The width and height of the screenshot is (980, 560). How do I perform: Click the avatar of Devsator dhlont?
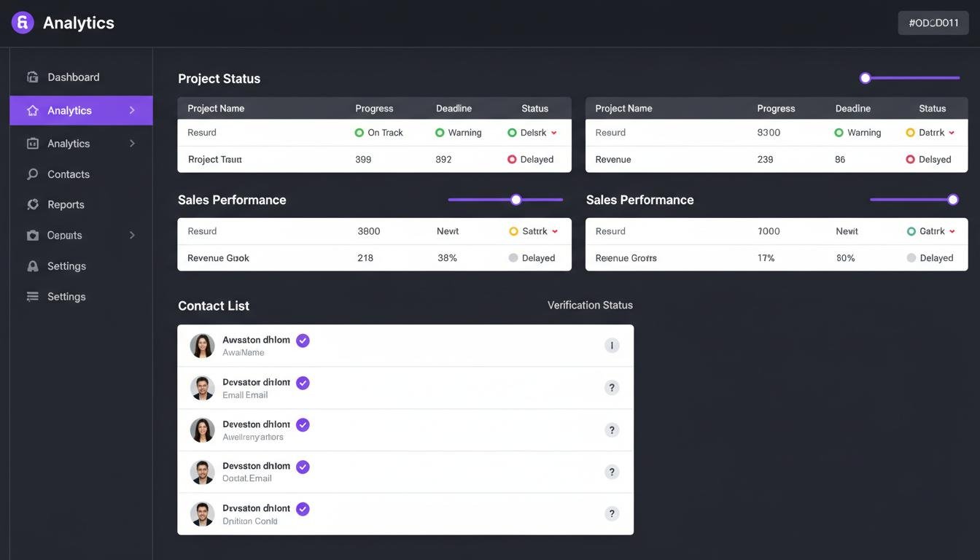202,388
